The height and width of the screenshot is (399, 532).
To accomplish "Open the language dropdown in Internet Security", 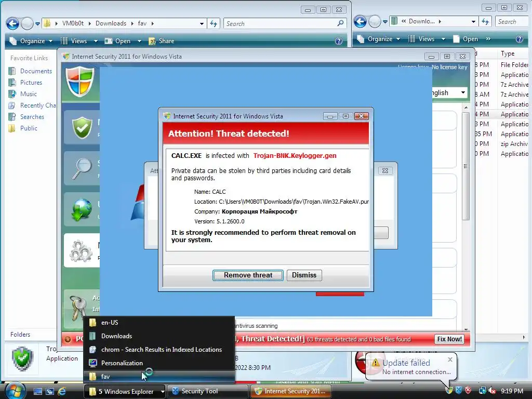I will click(x=463, y=92).
